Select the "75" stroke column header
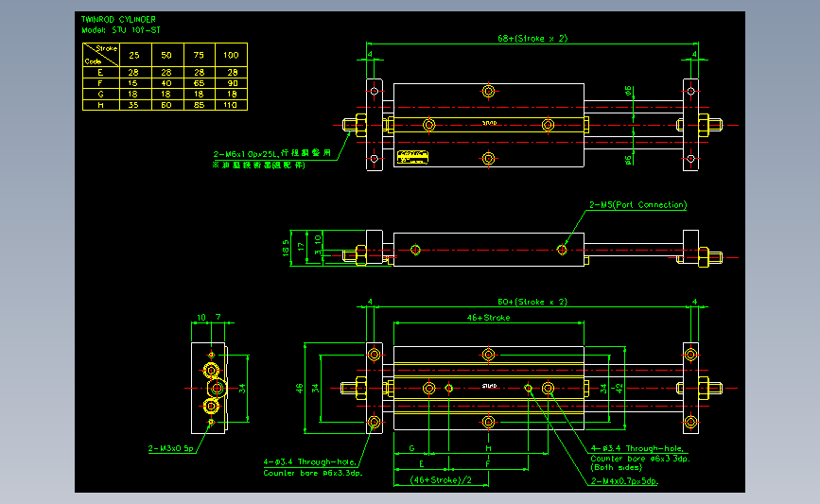 (x=199, y=55)
